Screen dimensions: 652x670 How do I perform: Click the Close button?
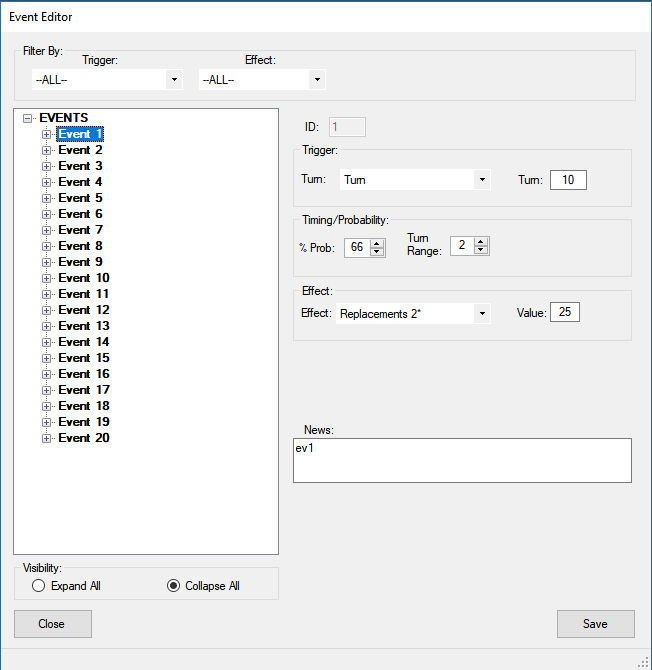point(53,624)
